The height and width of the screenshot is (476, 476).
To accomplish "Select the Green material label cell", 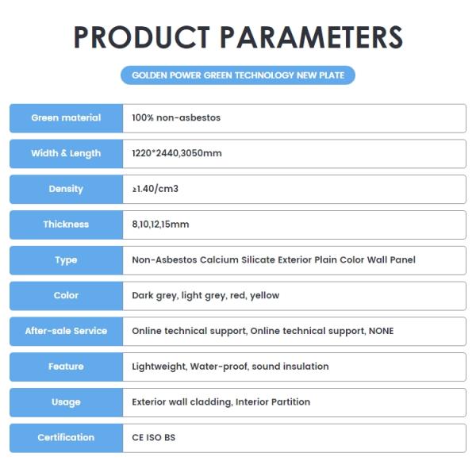I will point(66,118).
